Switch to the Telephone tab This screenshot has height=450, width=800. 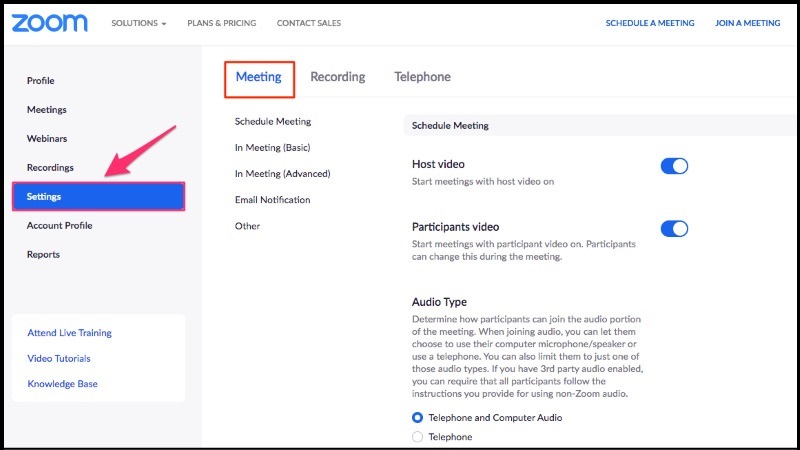coord(422,77)
